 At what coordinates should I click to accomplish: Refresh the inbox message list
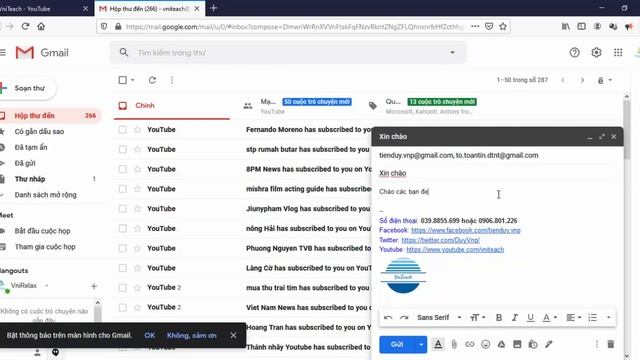152,80
